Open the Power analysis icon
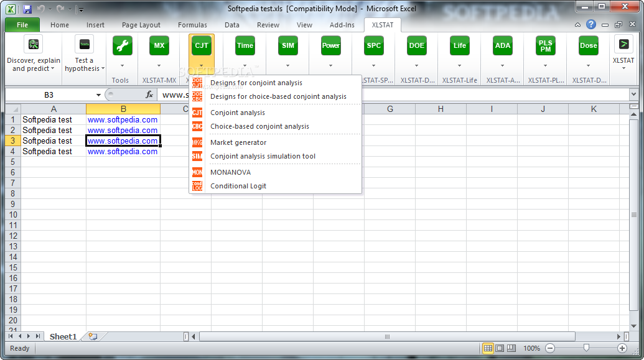The height and width of the screenshot is (360, 644). pyautogui.click(x=330, y=45)
